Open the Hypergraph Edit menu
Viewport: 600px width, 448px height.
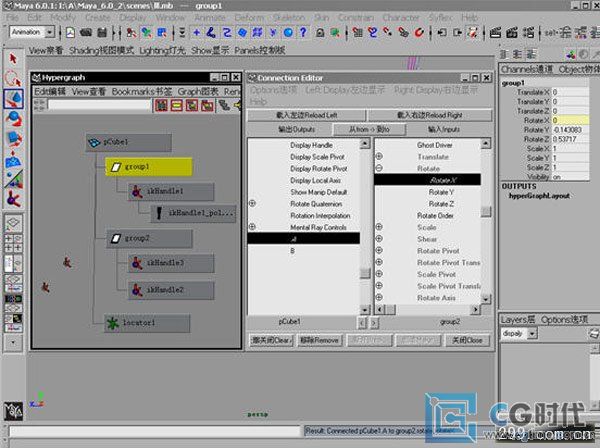click(x=50, y=91)
